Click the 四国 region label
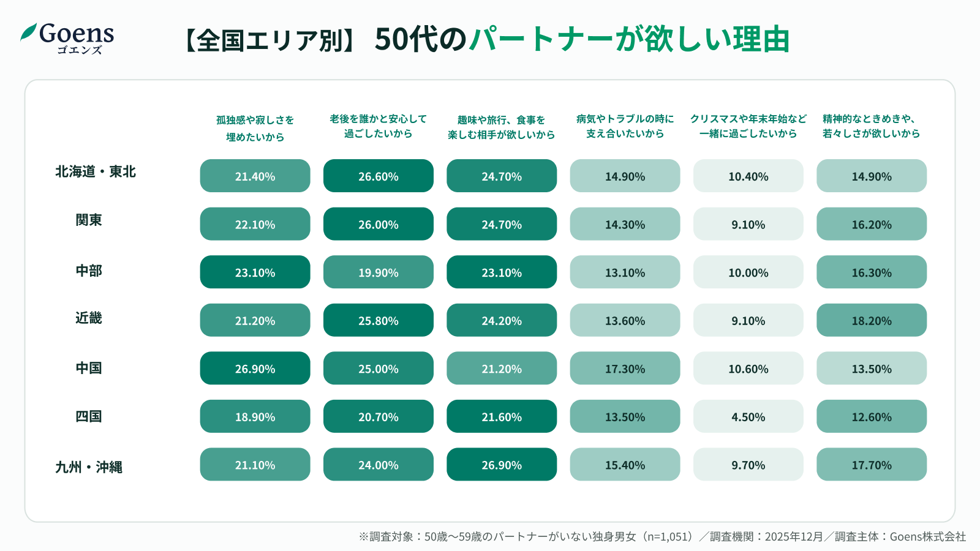Screen dimensions: 980x551 [89, 417]
